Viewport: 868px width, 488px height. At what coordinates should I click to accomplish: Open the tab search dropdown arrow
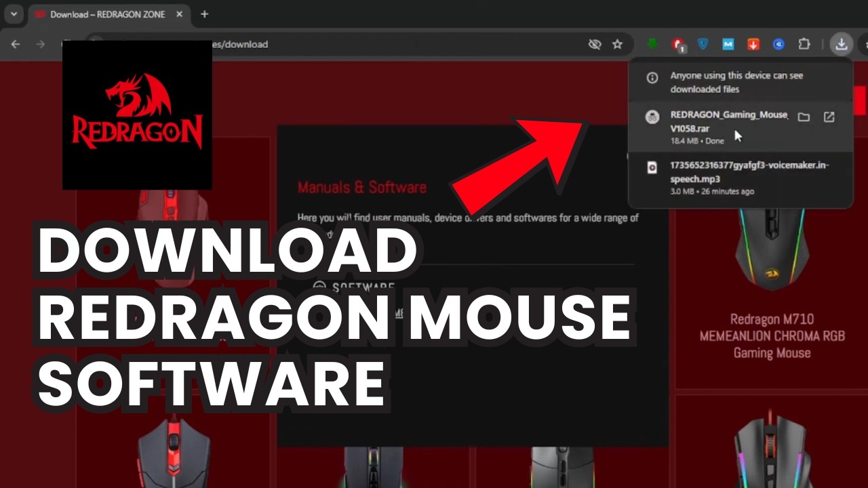[x=13, y=14]
